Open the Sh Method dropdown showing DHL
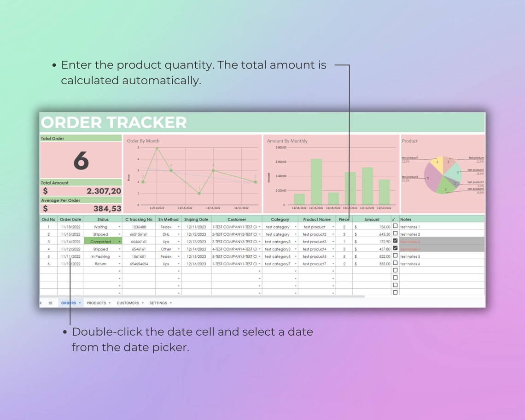Image resolution: width=525 pixels, height=420 pixels. [x=179, y=234]
